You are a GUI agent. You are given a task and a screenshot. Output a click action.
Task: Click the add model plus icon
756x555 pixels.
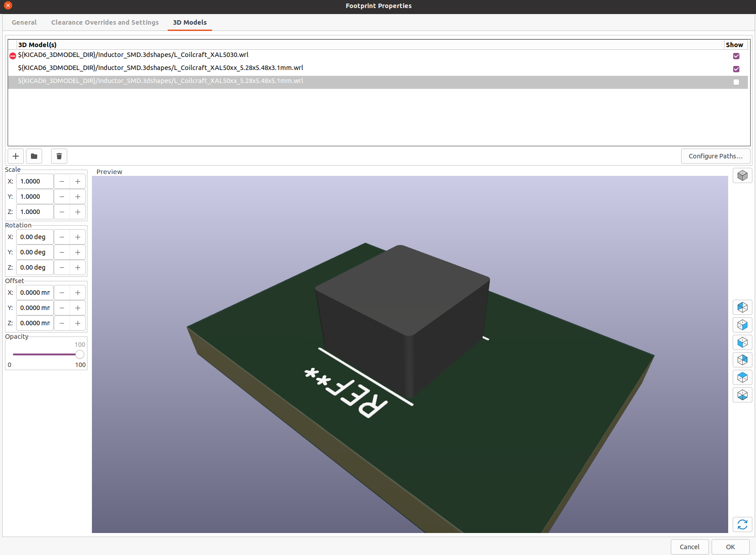coord(16,156)
